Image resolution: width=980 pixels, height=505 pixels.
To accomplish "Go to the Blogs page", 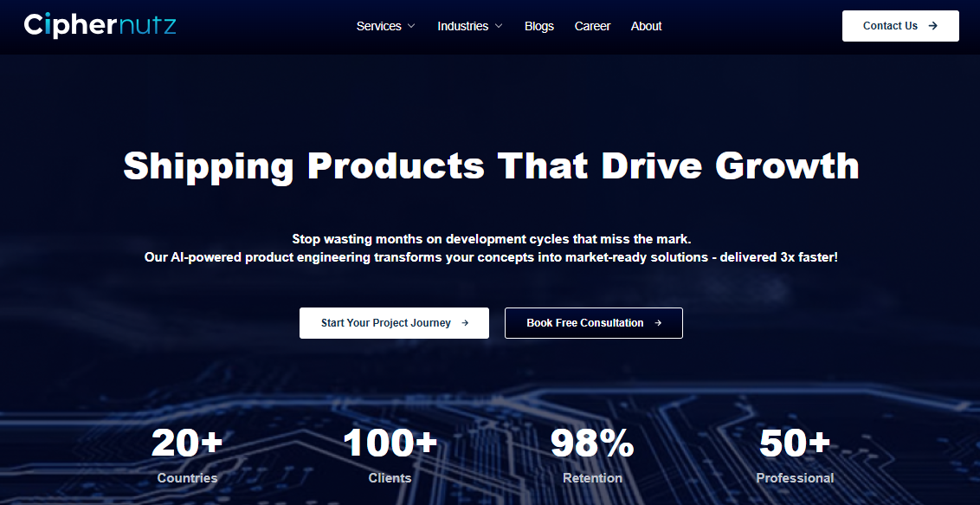I will pyautogui.click(x=539, y=26).
